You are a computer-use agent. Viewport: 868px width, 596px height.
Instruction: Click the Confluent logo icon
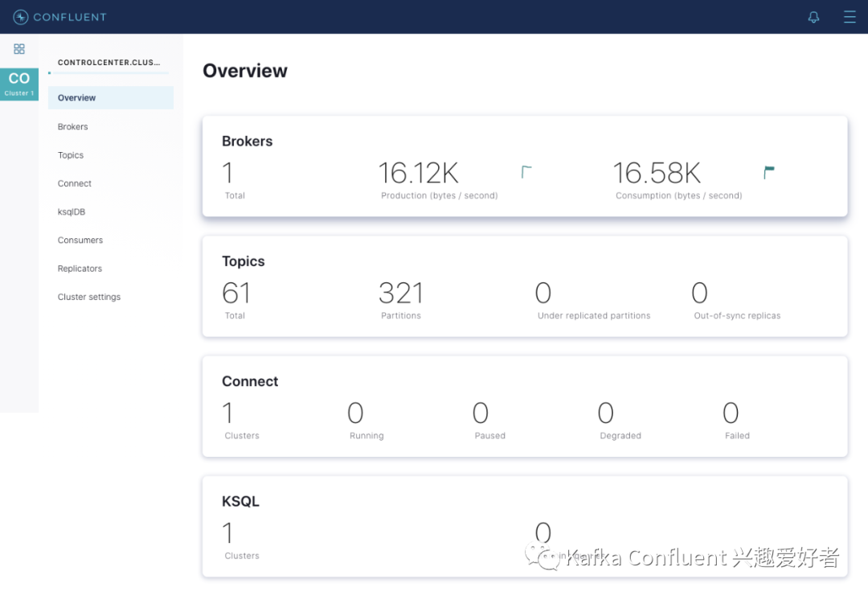[20, 17]
